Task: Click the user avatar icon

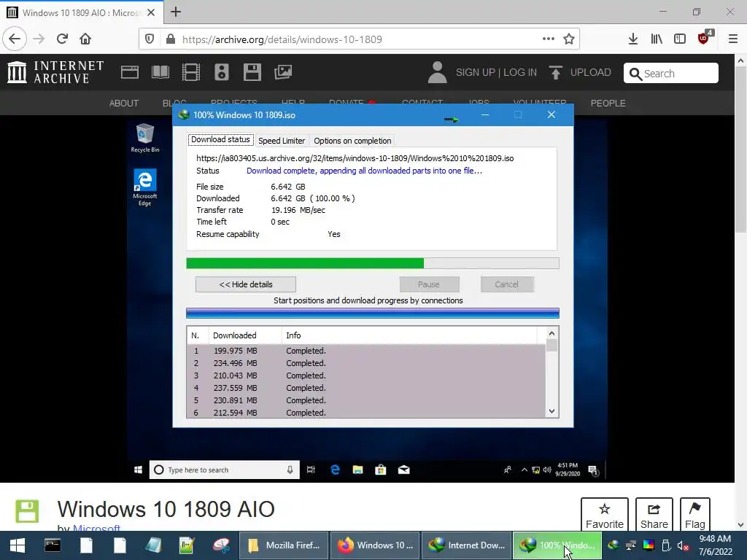Action: [438, 72]
